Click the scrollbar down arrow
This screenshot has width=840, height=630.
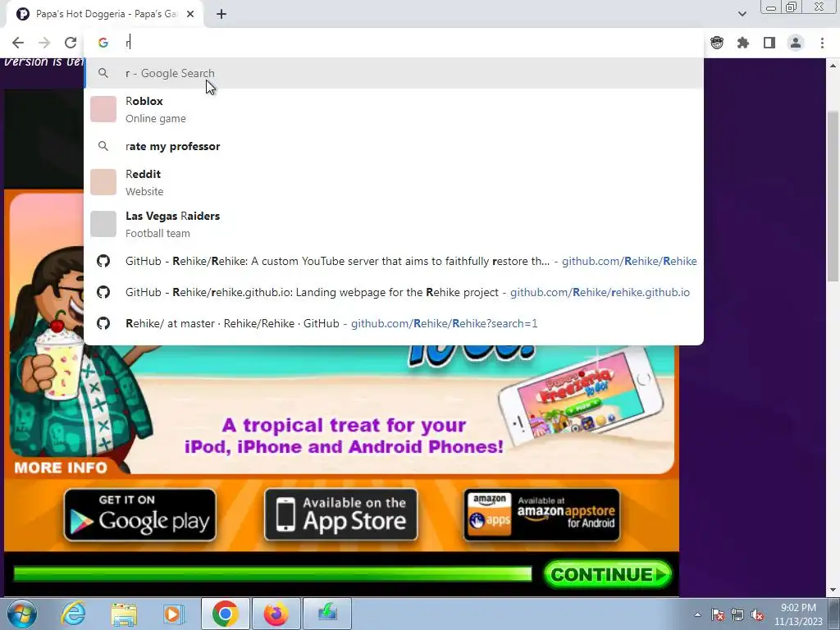(833, 591)
